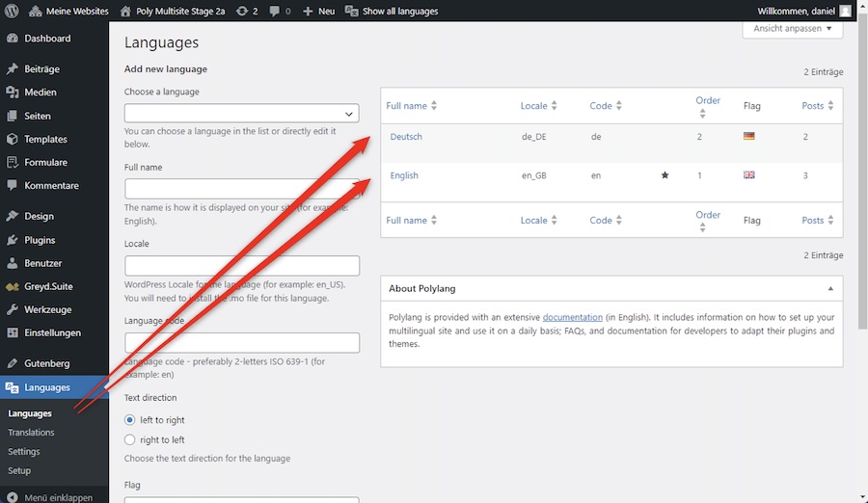Click the user avatar next to Willkommen
The height and width of the screenshot is (503, 868).
(845, 12)
